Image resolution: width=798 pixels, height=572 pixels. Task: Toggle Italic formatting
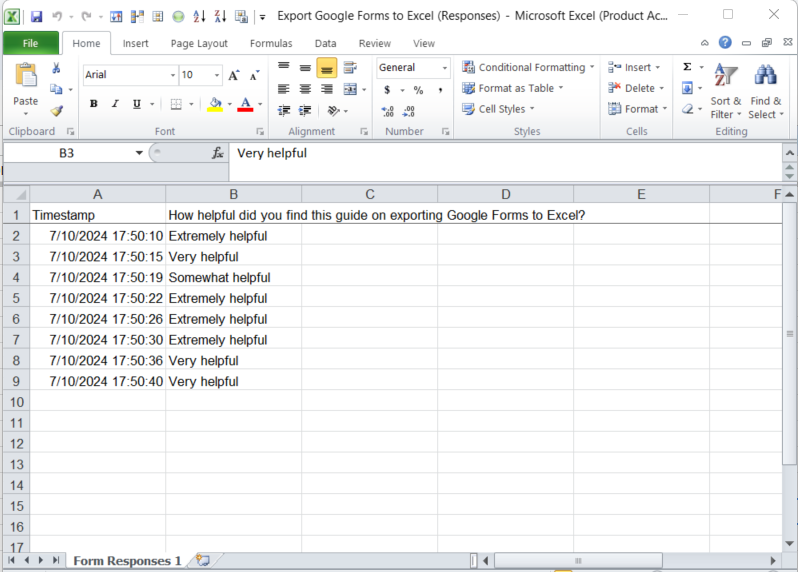(115, 104)
